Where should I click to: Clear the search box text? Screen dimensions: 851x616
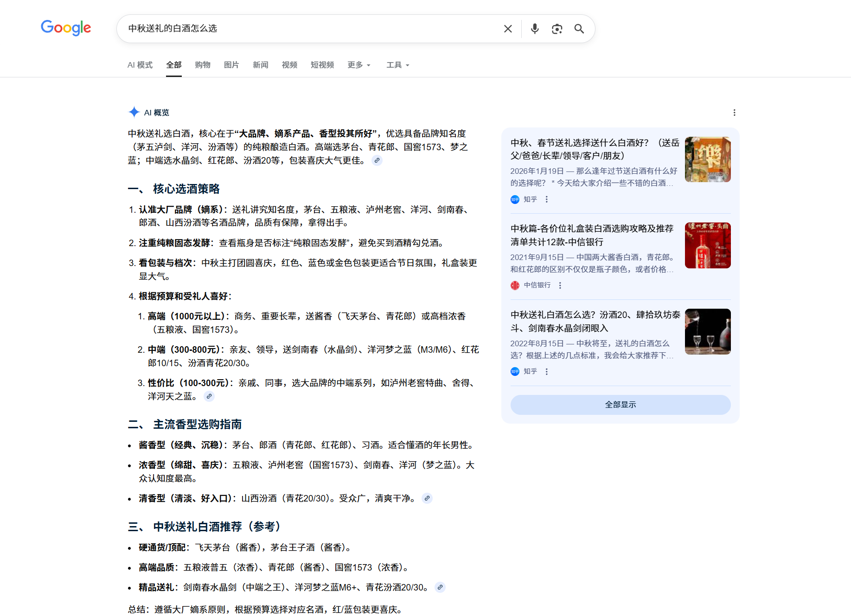pyautogui.click(x=508, y=29)
